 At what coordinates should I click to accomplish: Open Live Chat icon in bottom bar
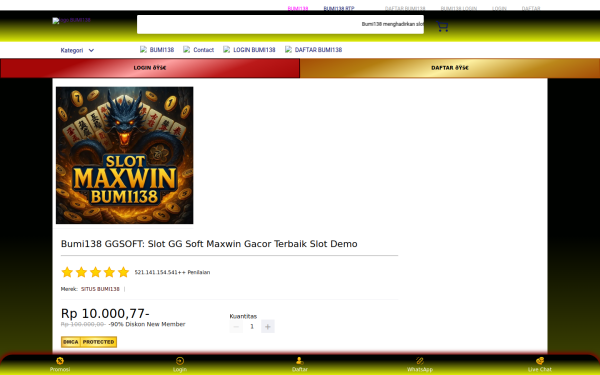(x=540, y=361)
